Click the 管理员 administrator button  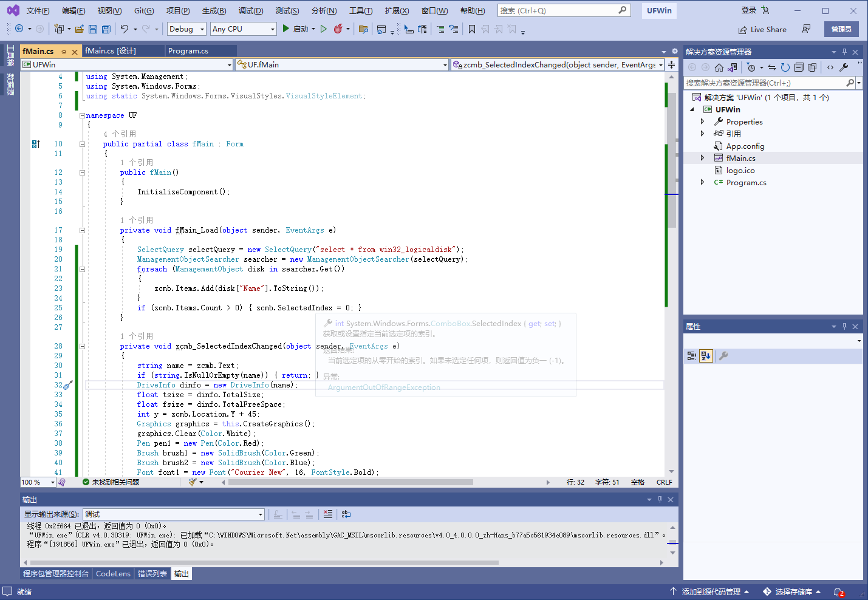coord(841,29)
